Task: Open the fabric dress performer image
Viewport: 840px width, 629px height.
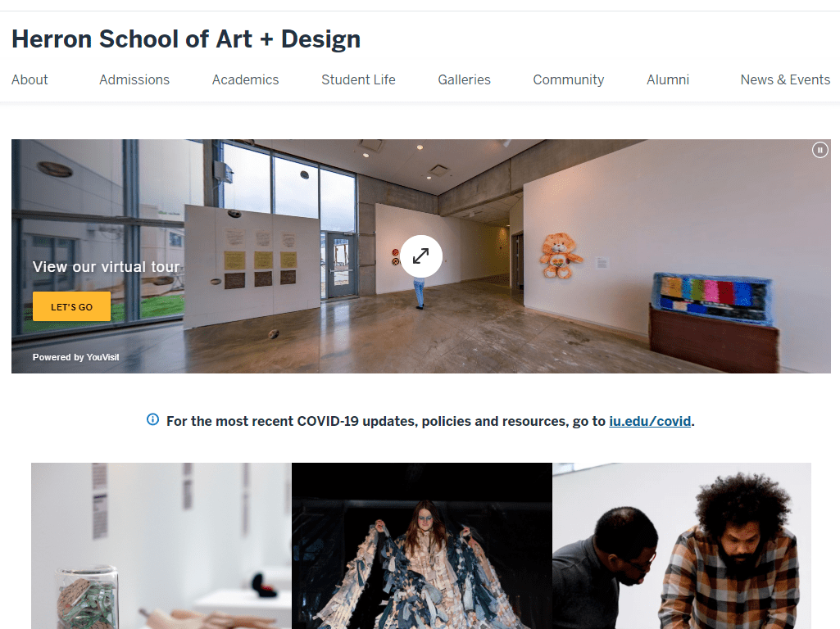Action: pos(421,546)
